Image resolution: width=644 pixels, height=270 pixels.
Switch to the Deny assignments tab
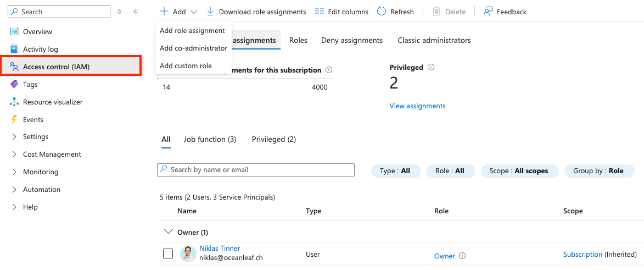pos(352,41)
